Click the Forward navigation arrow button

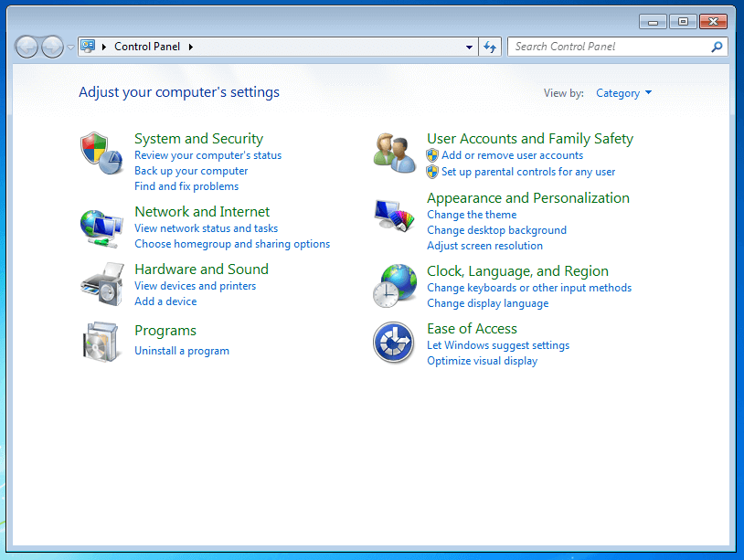coord(52,47)
